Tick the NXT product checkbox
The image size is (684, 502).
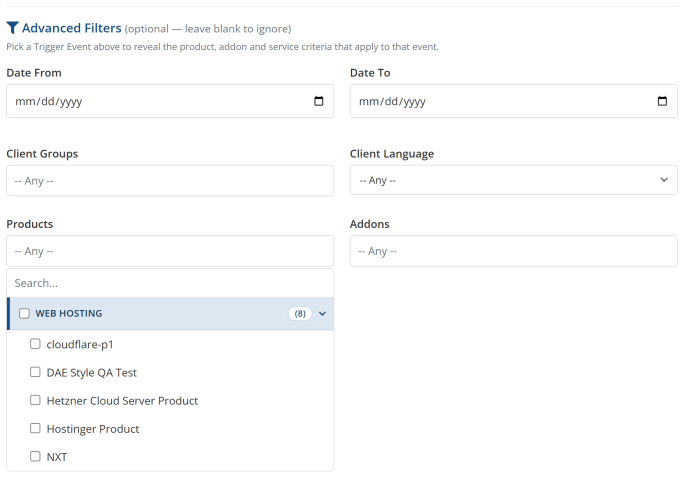[35, 457]
